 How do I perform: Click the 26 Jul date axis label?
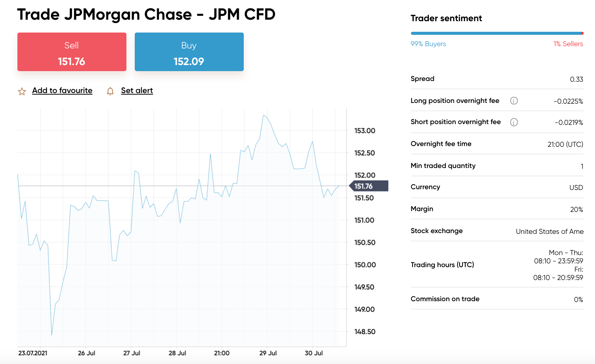[86, 353]
